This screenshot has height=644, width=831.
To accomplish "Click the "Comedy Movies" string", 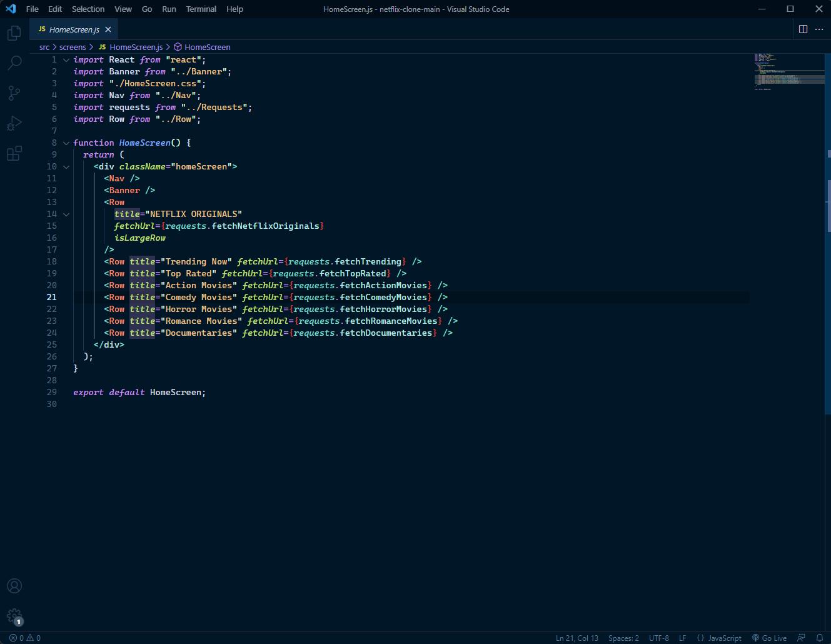I will (199, 298).
